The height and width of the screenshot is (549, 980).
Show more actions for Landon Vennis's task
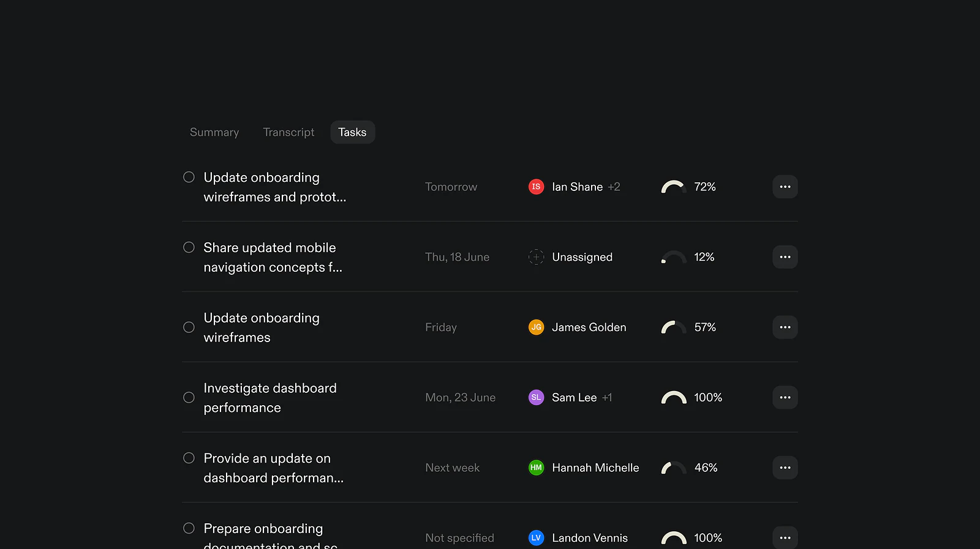click(x=785, y=537)
